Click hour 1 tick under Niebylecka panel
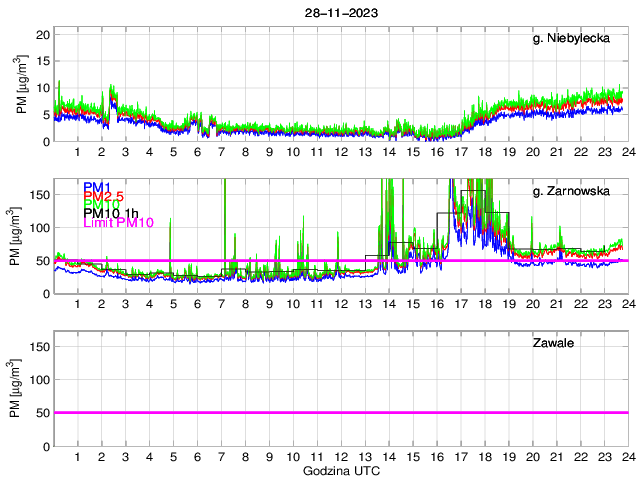The height and width of the screenshot is (480, 640). (77, 152)
